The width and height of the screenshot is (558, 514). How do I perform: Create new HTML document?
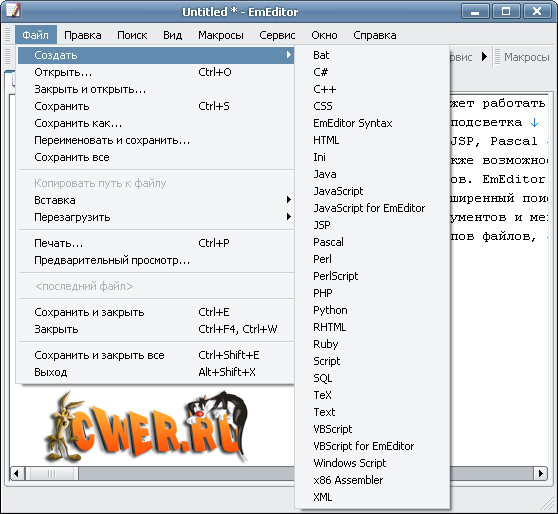click(372, 140)
